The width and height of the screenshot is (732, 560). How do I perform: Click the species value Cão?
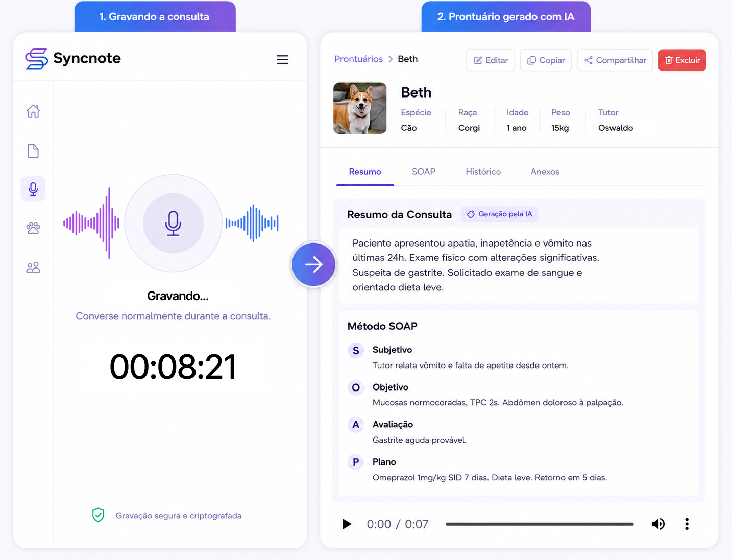coord(409,128)
